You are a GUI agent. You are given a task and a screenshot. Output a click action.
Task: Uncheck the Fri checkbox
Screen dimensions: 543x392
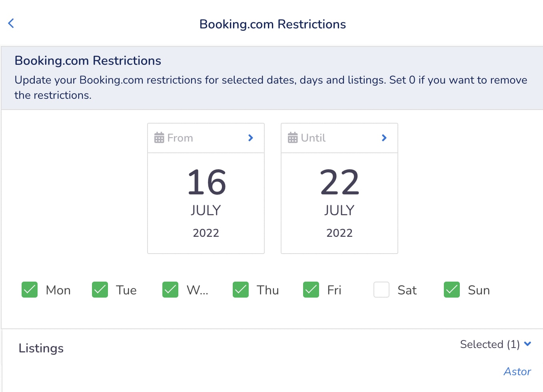311,290
